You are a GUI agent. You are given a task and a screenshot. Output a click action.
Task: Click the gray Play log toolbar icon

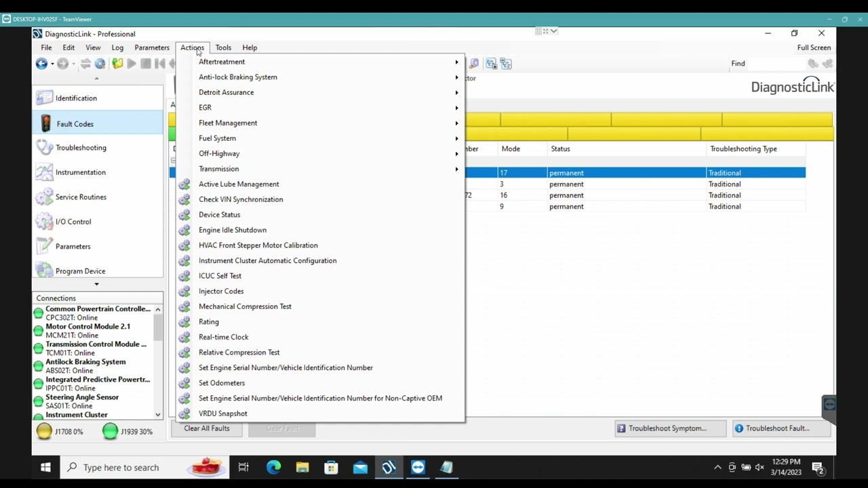pos(132,64)
